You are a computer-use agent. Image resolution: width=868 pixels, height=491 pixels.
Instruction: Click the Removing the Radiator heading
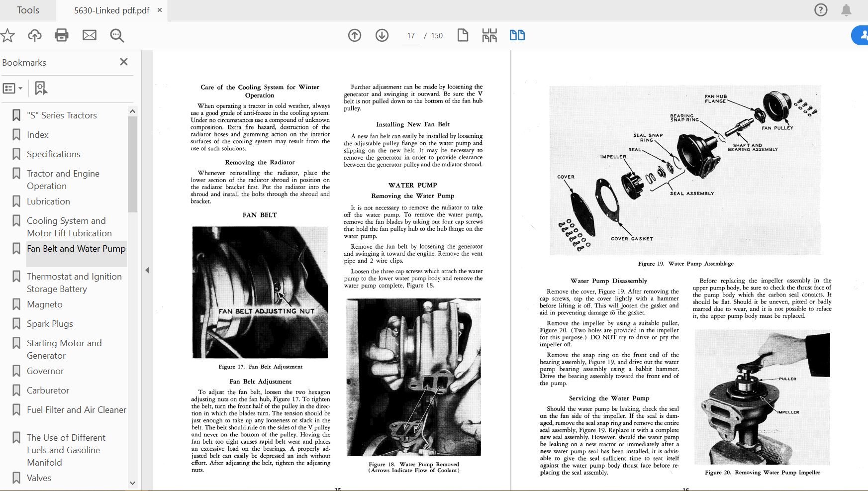(x=260, y=162)
